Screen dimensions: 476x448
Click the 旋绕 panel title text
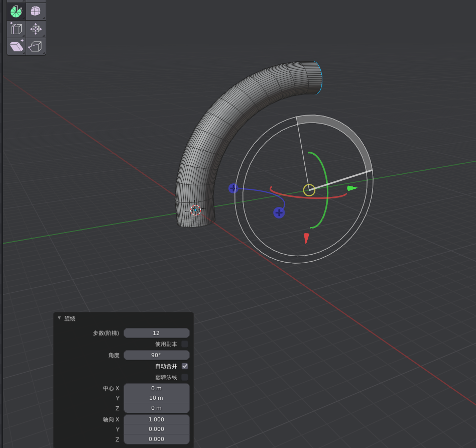70,318
